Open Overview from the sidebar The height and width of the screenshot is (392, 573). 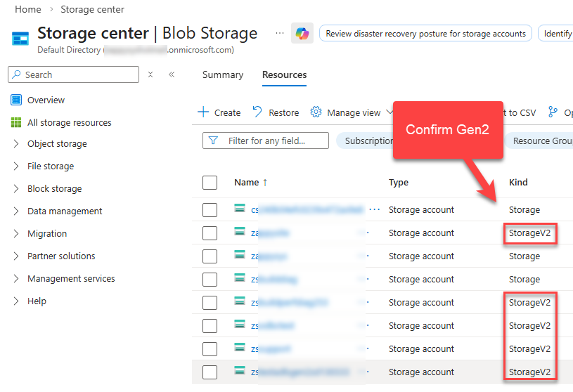coord(46,100)
